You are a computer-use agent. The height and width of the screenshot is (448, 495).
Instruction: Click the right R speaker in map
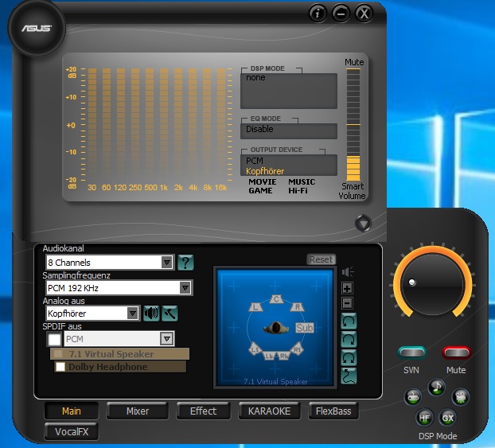297,306
